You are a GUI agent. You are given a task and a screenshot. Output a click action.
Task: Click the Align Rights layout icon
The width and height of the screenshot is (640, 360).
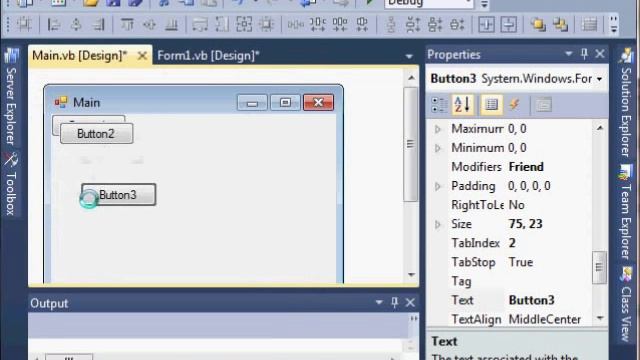coord(98,25)
